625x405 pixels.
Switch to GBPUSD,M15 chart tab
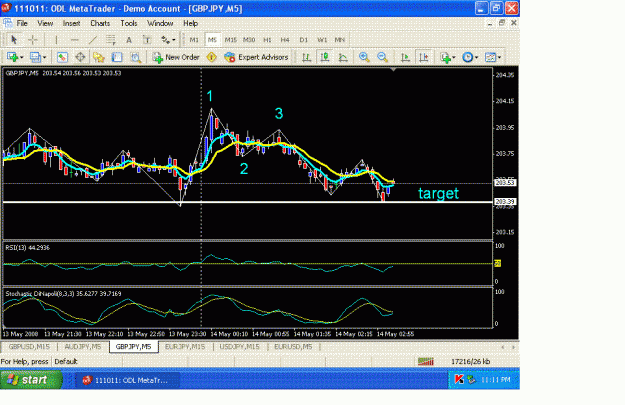pyautogui.click(x=29, y=347)
